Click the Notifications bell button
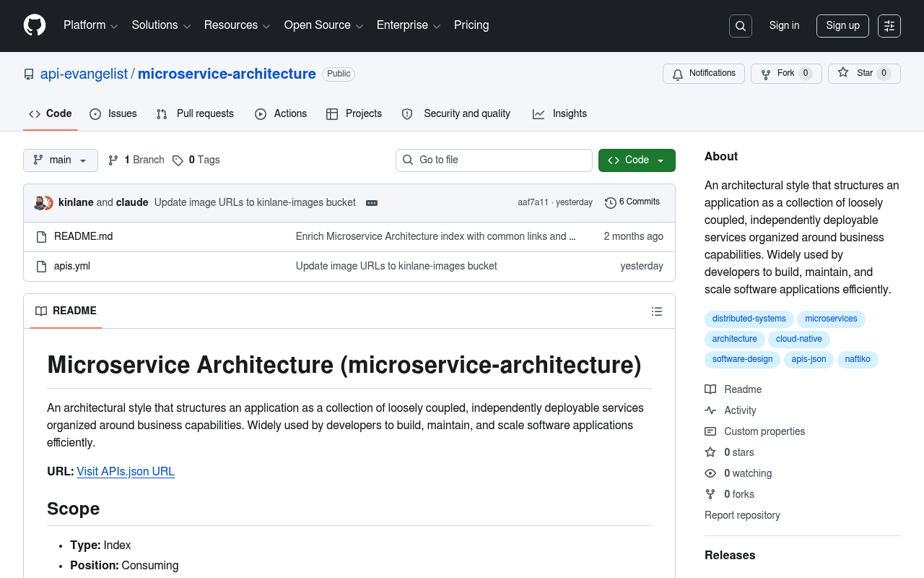Screen dimensions: 924x578 (x=704, y=74)
